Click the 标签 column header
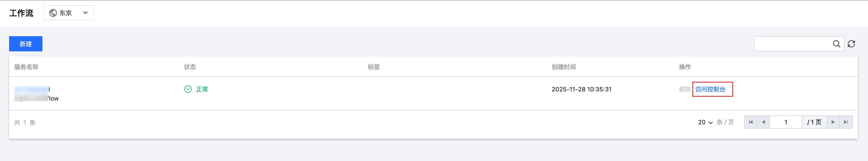The width and height of the screenshot is (868, 161). pyautogui.click(x=374, y=67)
